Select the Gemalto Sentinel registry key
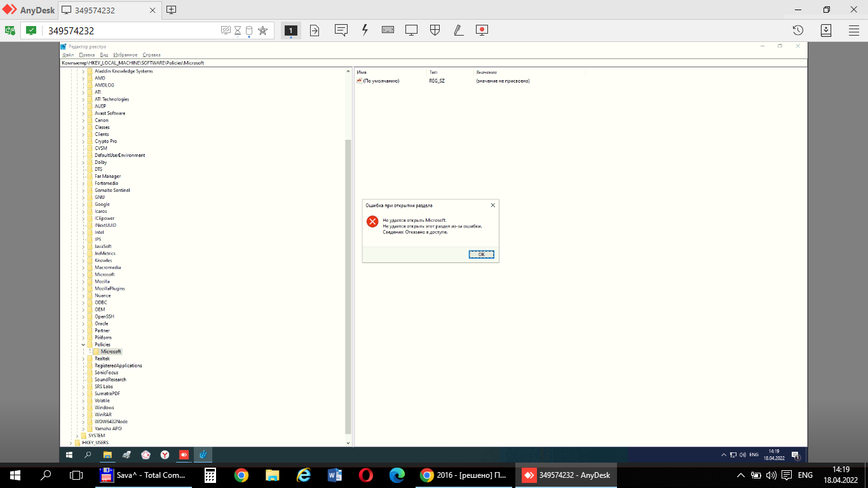 click(x=112, y=190)
